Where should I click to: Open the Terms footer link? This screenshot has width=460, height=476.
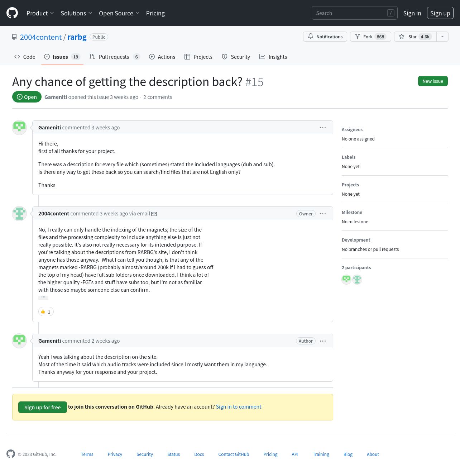tap(87, 454)
